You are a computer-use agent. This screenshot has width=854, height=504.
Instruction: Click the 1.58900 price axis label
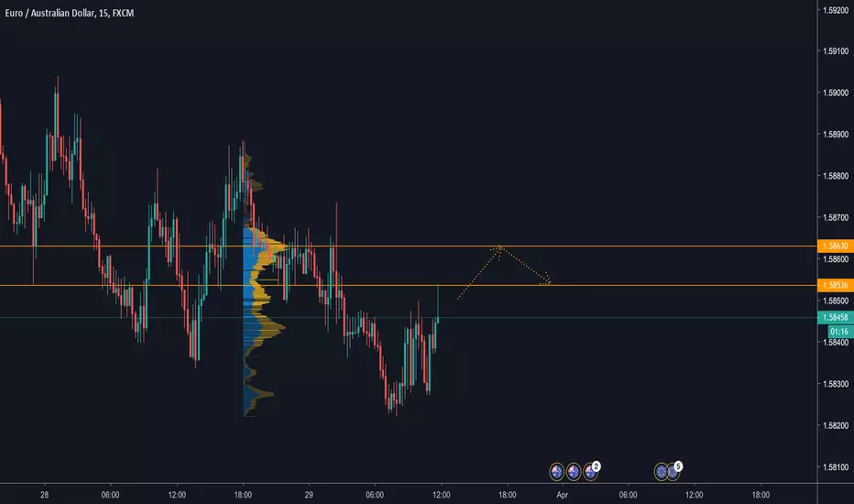(x=836, y=134)
